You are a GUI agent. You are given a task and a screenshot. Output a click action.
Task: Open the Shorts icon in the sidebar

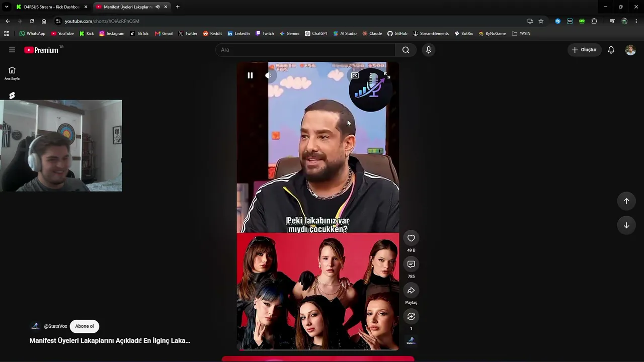[12, 96]
